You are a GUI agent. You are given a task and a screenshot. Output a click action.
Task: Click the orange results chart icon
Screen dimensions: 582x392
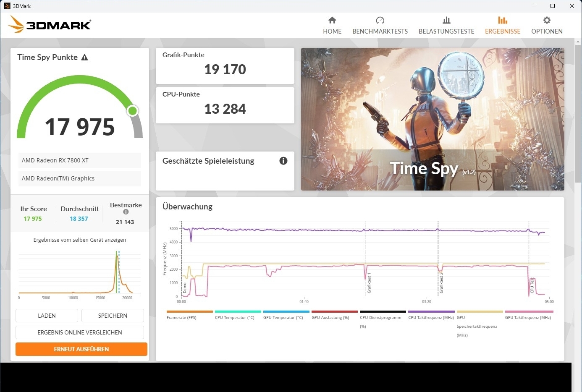(503, 20)
